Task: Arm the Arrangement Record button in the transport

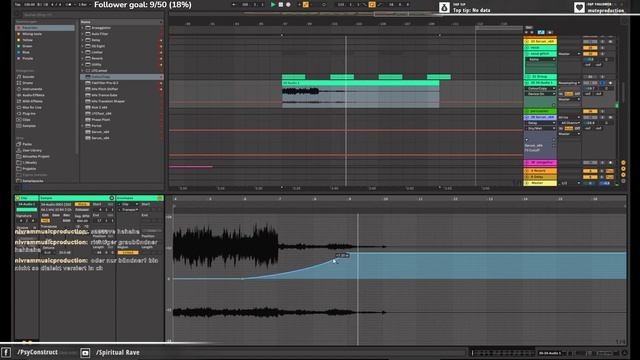Action: coord(288,4)
